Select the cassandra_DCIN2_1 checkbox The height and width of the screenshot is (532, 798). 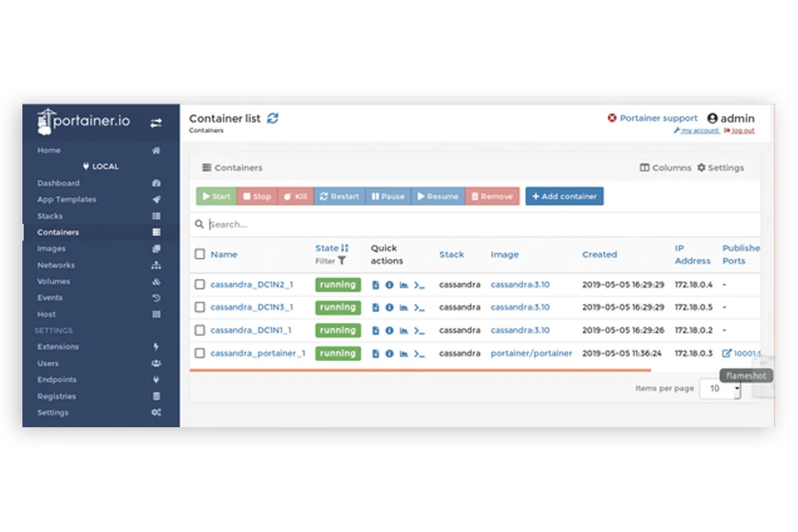click(x=200, y=284)
